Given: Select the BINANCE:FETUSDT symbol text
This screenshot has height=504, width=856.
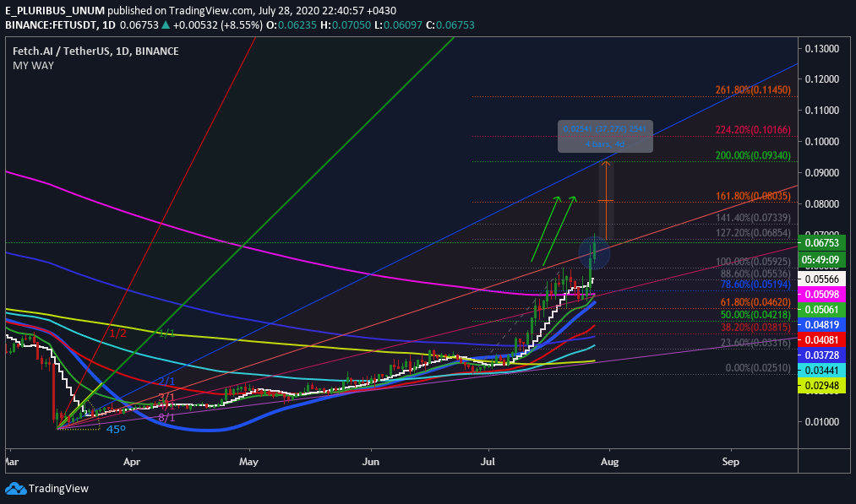Looking at the screenshot, I should (52, 25).
